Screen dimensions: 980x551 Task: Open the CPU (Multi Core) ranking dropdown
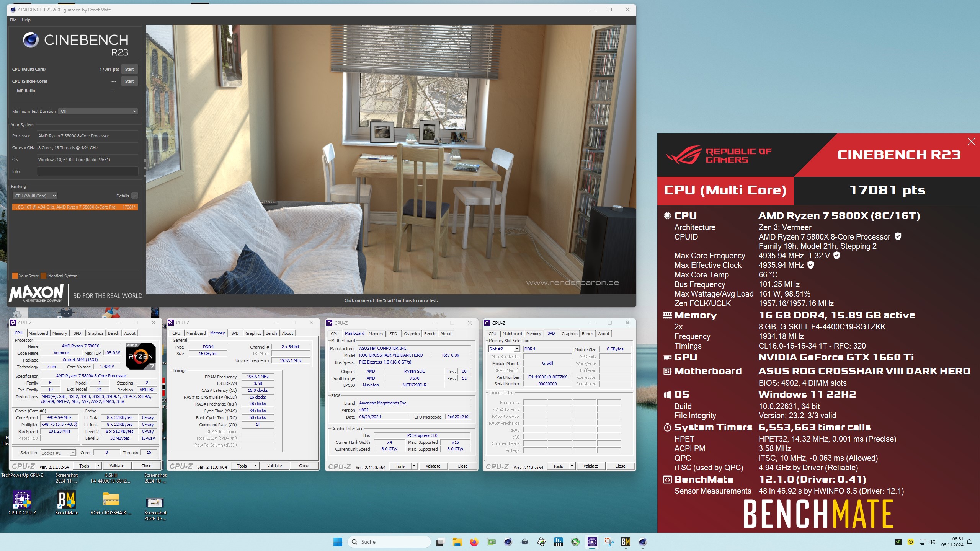[x=35, y=196]
